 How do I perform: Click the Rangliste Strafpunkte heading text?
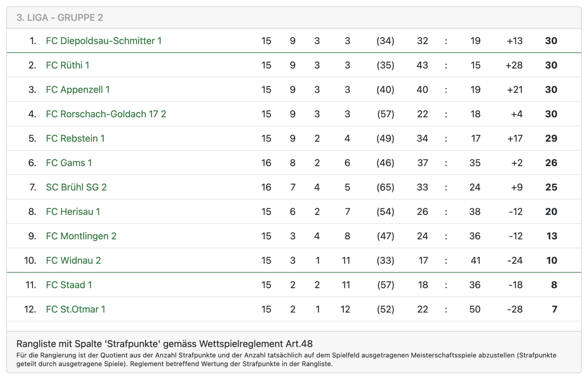(164, 344)
